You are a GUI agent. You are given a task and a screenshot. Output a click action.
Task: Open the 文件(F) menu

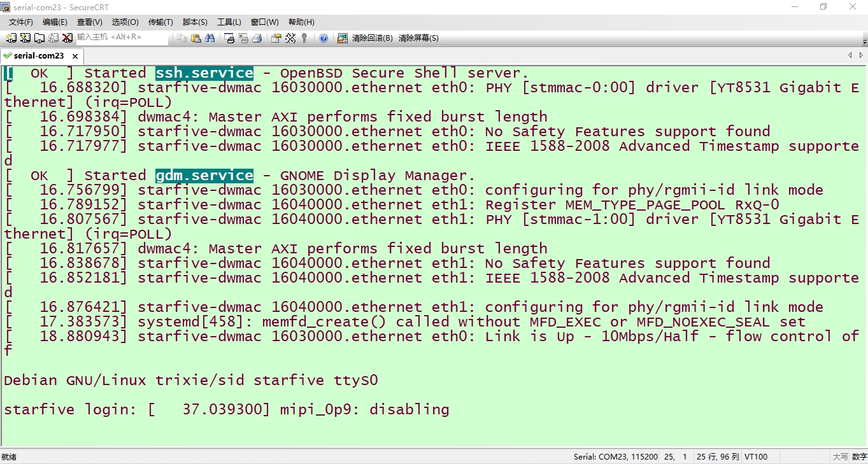click(21, 22)
